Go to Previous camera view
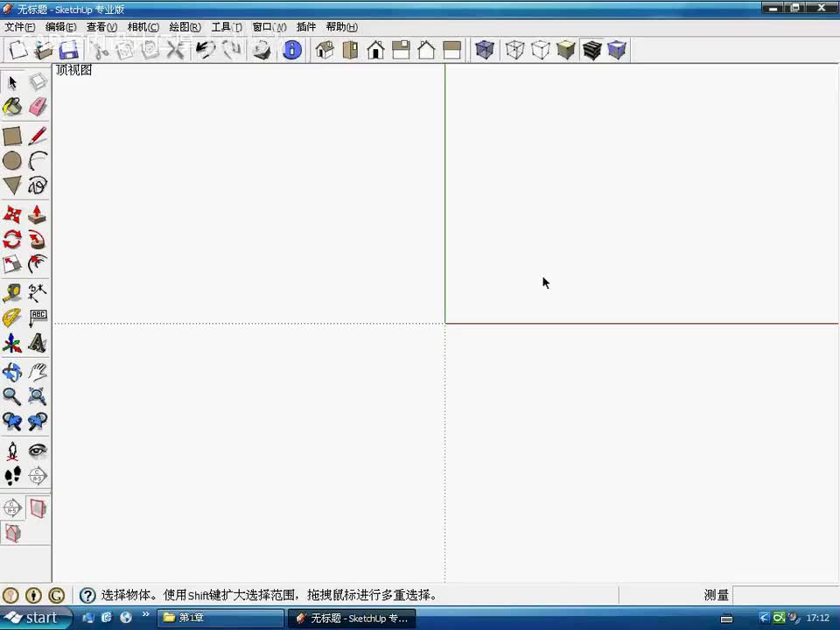This screenshot has width=840, height=630. 12,422
